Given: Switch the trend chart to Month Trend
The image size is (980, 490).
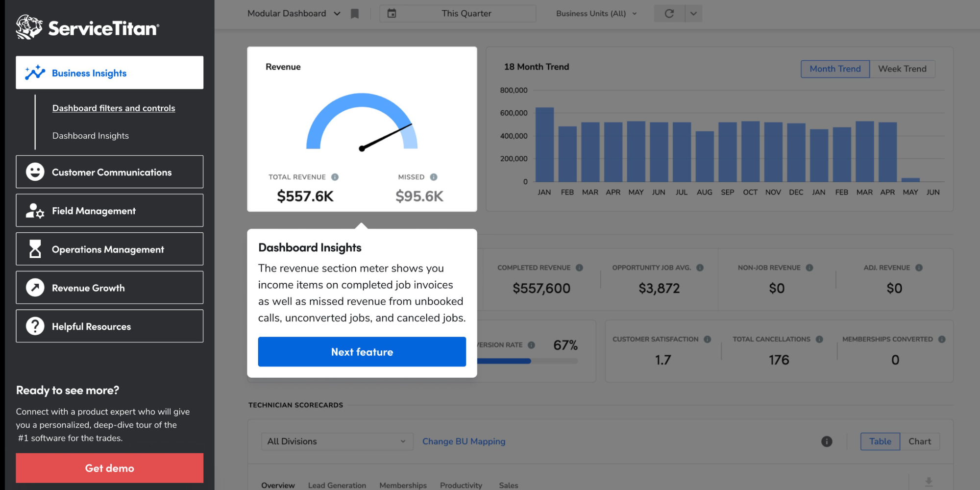Looking at the screenshot, I should coord(835,69).
